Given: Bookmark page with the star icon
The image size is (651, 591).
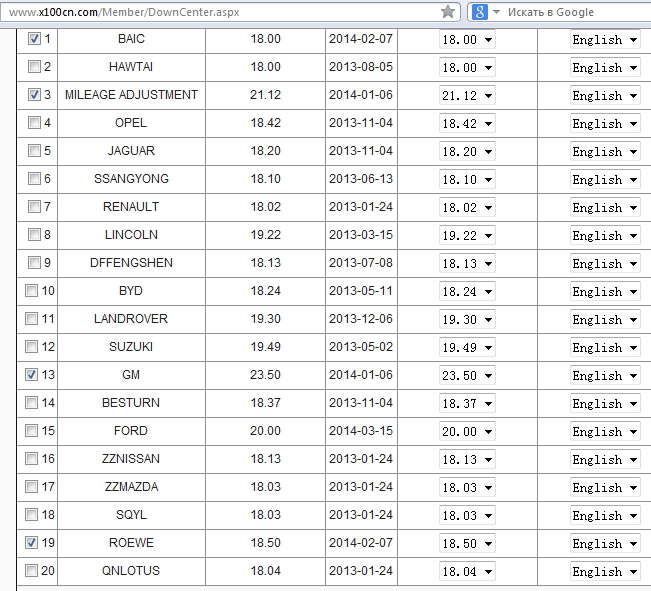Looking at the screenshot, I should (x=448, y=12).
